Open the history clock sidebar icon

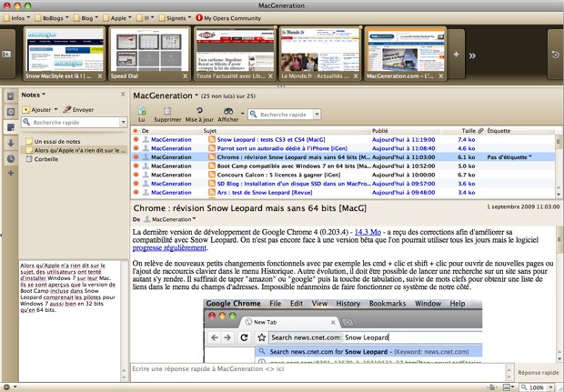(x=10, y=158)
